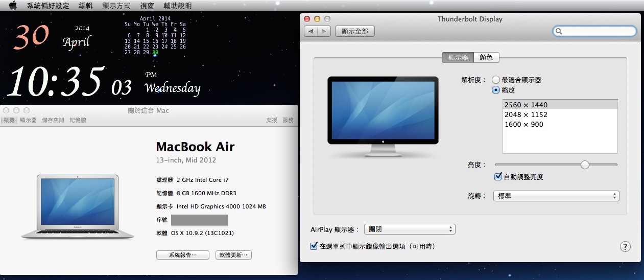This screenshot has width=644, height=280.
Task: Click the Intel HD Graphics 4000 text
Action: tap(221, 206)
